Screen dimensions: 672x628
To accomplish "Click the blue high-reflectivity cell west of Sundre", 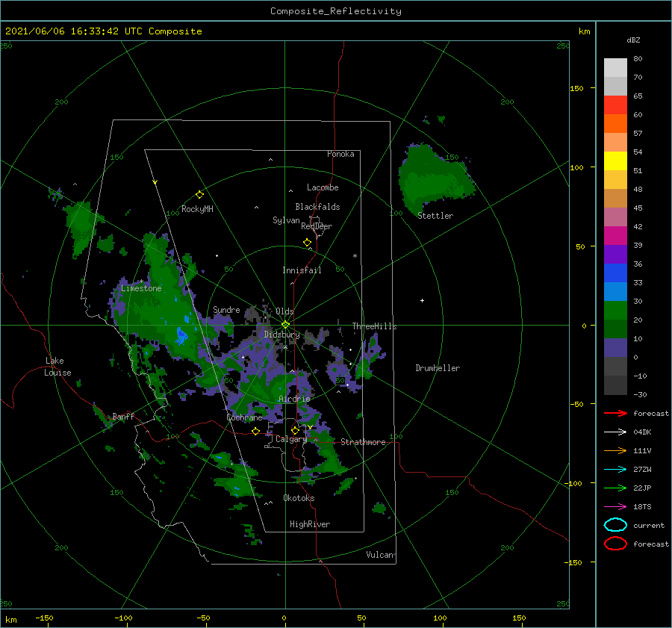I will pos(181,335).
